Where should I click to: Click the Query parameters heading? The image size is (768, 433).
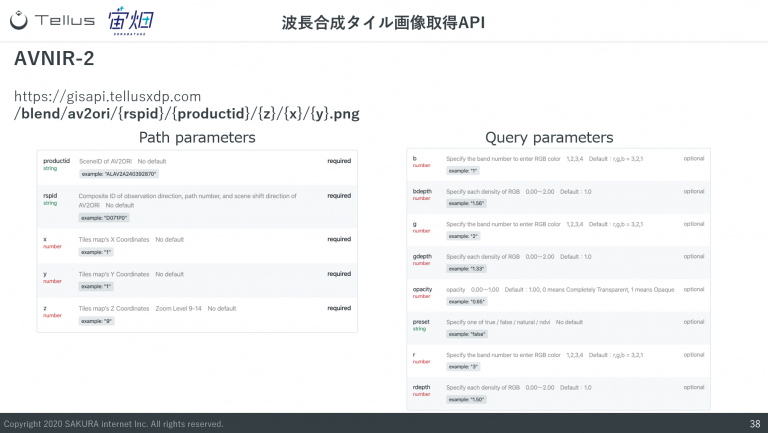549,138
